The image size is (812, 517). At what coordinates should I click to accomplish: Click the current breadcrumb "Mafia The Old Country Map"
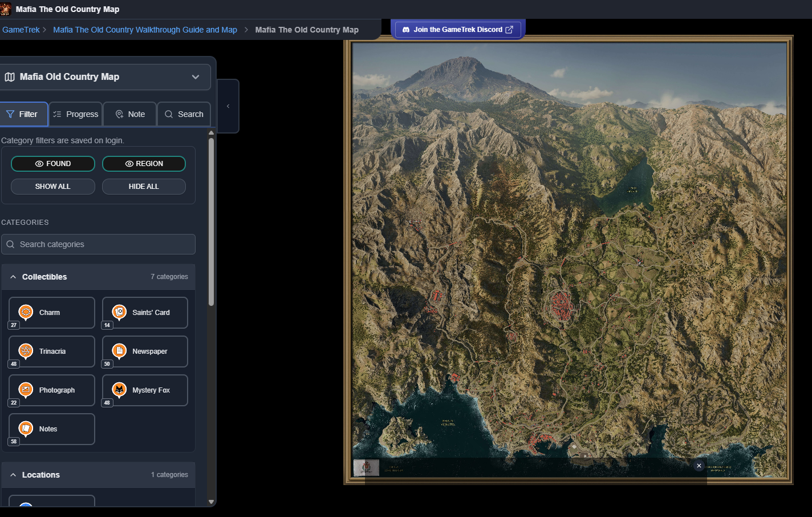tap(307, 30)
